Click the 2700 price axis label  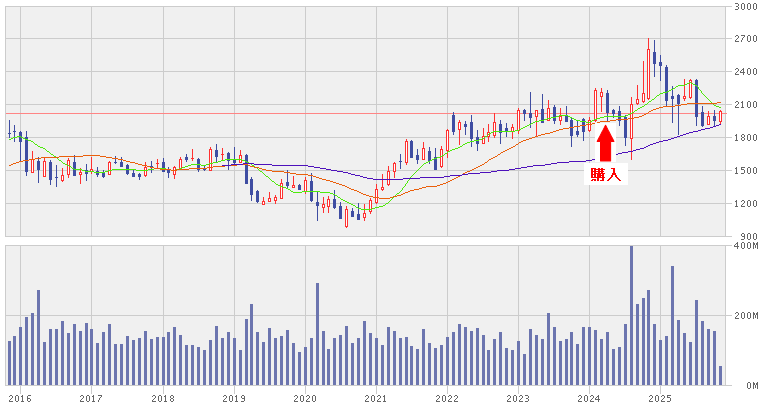[744, 40]
